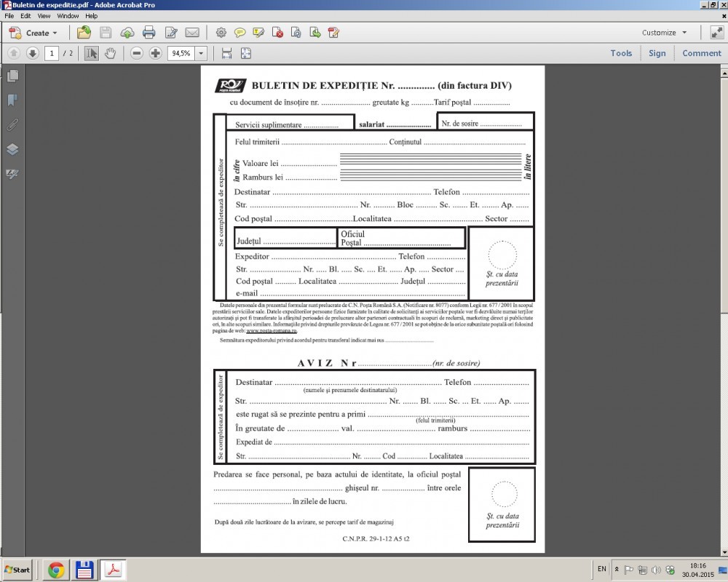This screenshot has width=728, height=582.
Task: Click the envelope email icon
Action: (x=192, y=33)
